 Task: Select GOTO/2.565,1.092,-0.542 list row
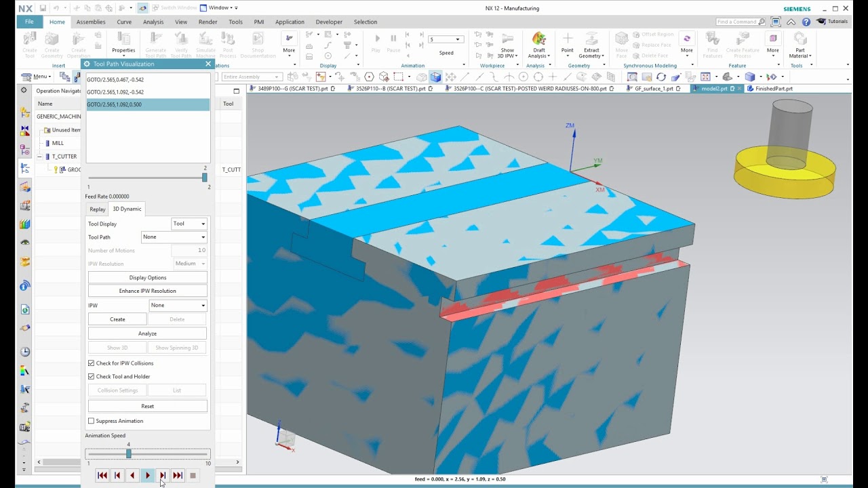pyautogui.click(x=148, y=92)
